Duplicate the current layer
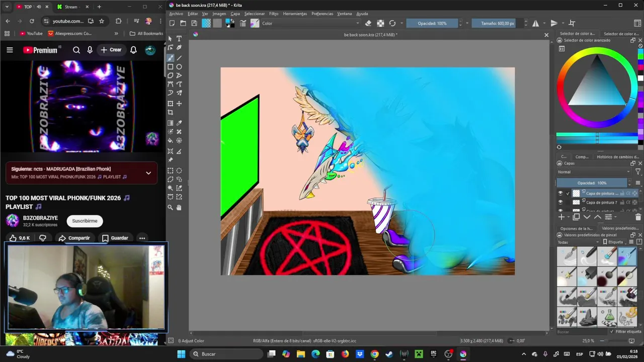The image size is (644, 362). [577, 217]
